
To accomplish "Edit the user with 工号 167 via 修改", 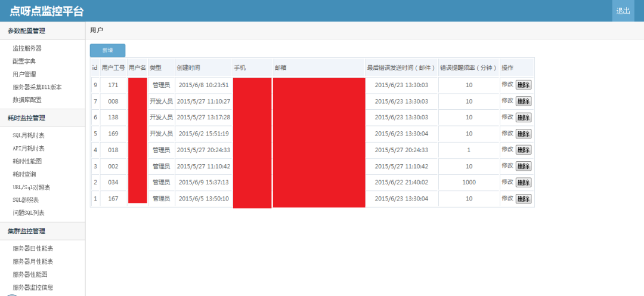I will click(507, 198).
